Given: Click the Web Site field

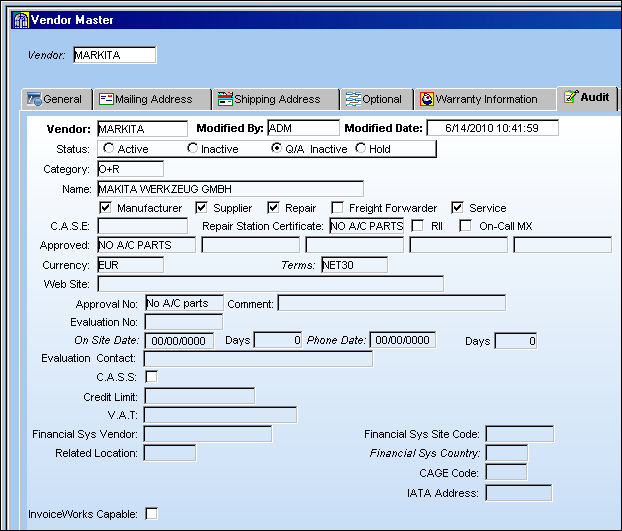Looking at the screenshot, I should coord(271,284).
